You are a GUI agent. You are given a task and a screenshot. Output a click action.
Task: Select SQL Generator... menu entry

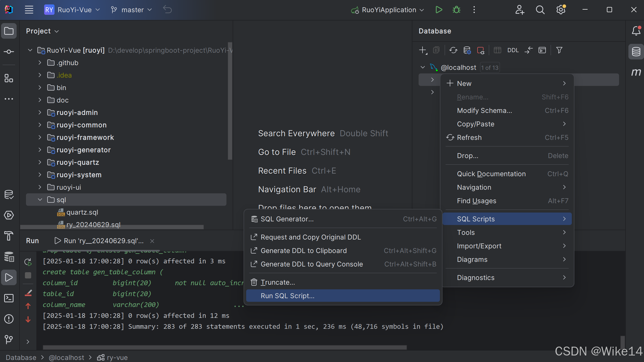343,219
